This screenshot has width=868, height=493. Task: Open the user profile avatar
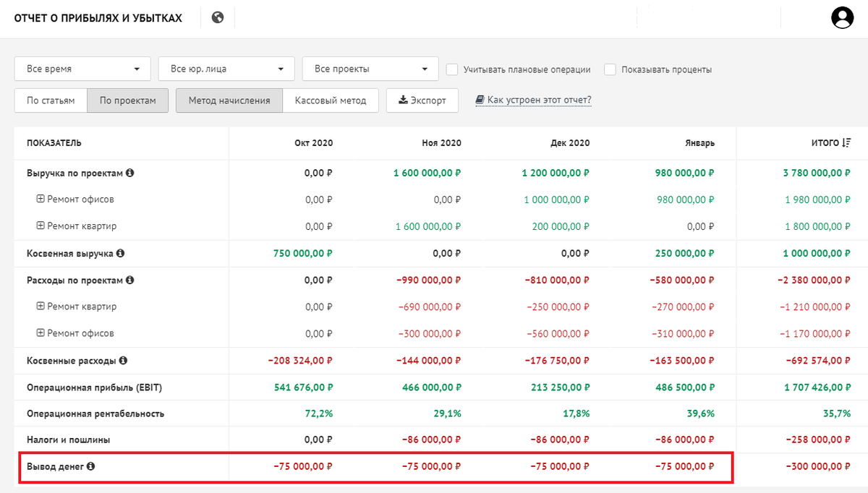pos(843,17)
